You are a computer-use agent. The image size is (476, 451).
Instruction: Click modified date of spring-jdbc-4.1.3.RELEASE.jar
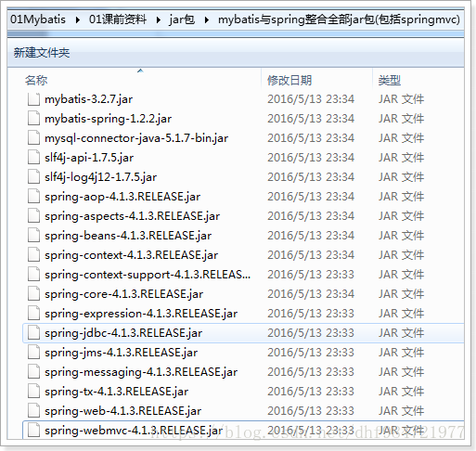(311, 333)
